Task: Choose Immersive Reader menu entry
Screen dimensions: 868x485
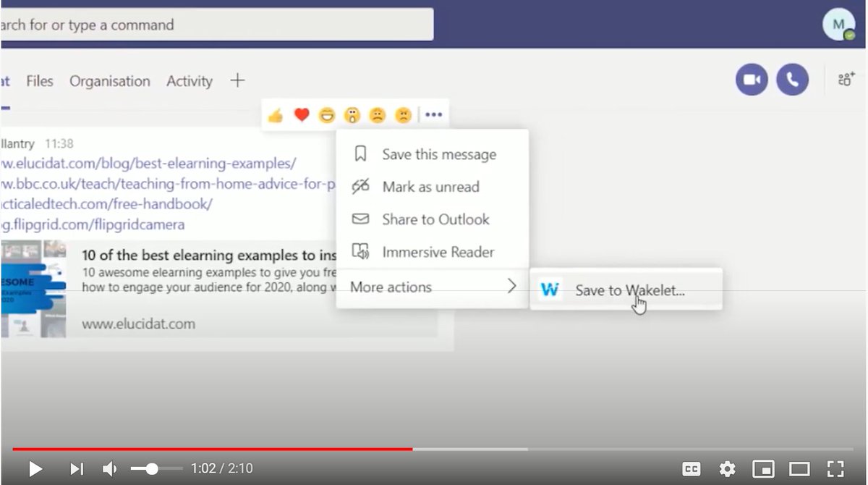Action: coord(433,251)
